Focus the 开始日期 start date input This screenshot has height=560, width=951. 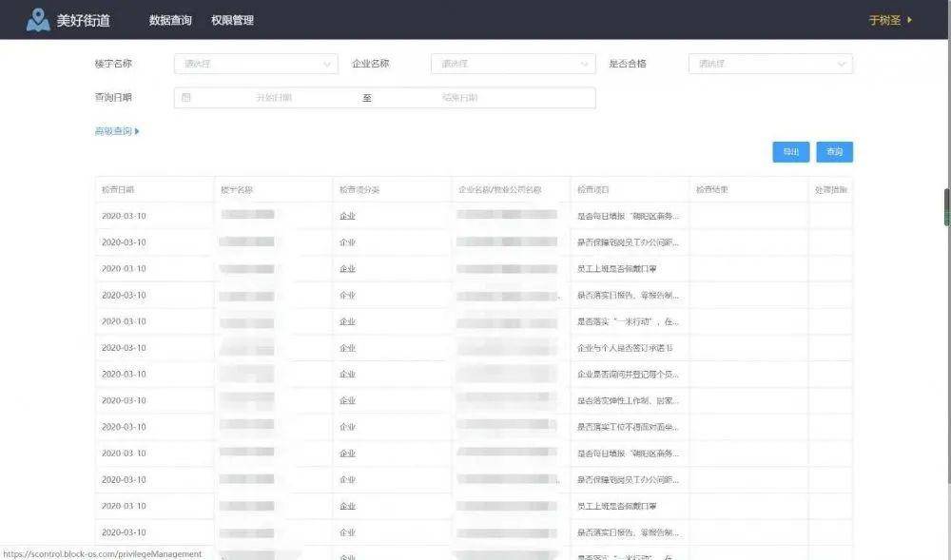click(274, 98)
